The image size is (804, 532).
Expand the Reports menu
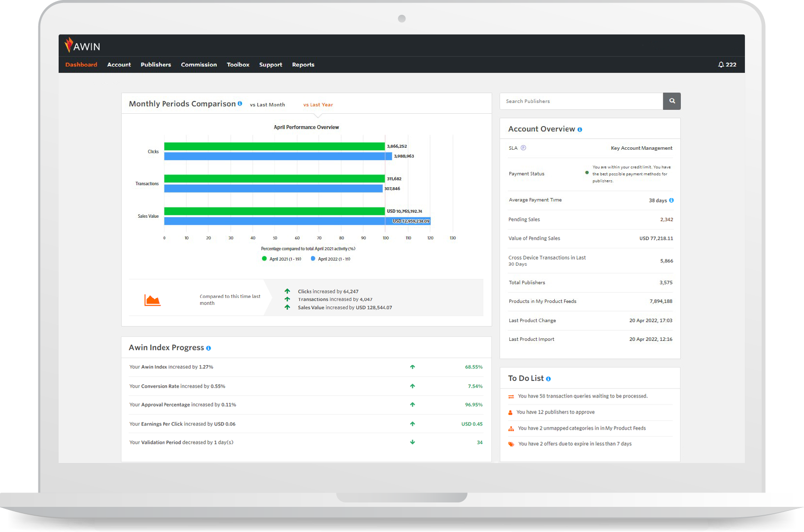(x=303, y=65)
